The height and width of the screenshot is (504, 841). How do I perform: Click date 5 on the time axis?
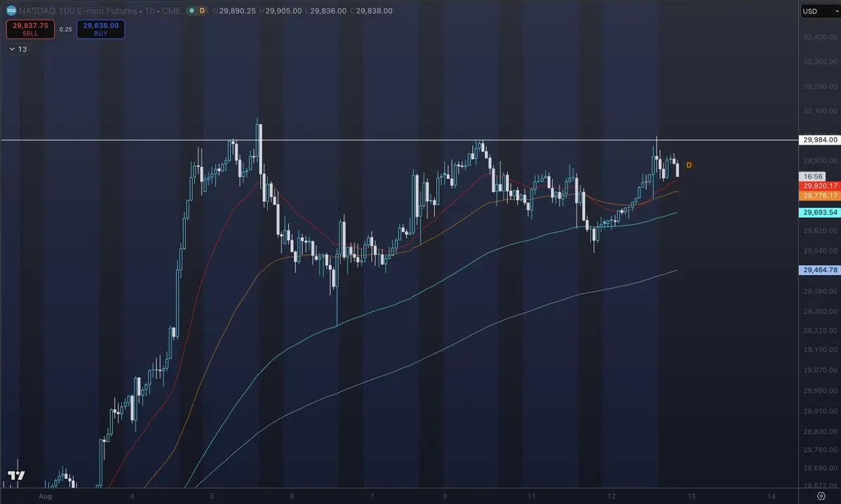pyautogui.click(x=212, y=496)
